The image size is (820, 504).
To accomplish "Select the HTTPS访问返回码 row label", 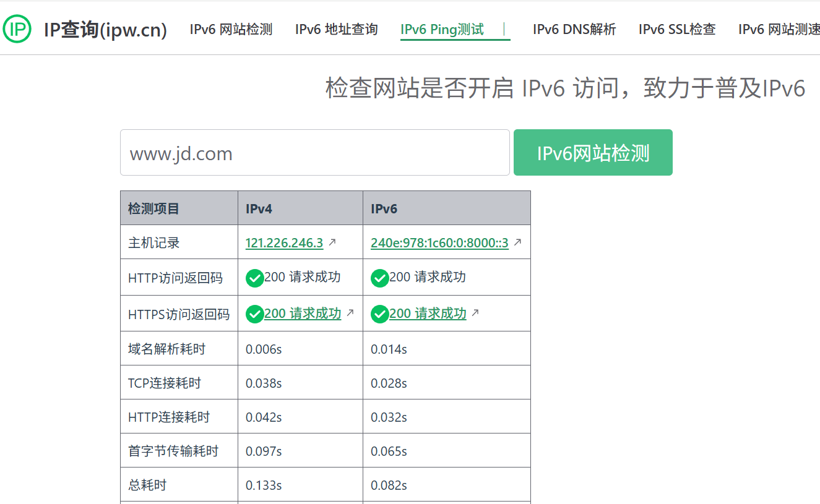I will coord(179,314).
